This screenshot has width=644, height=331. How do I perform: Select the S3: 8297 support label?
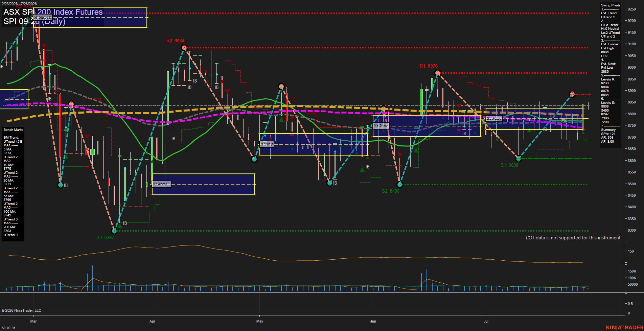point(105,238)
